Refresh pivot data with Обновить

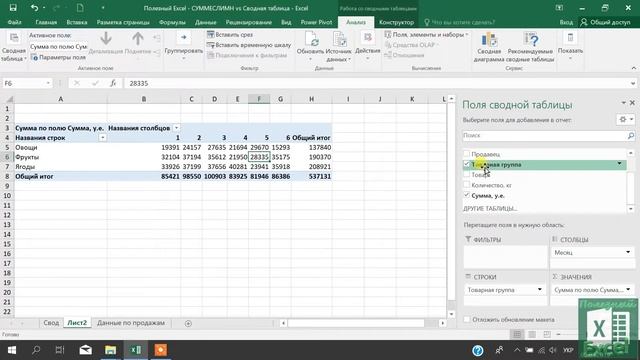[x=310, y=46]
